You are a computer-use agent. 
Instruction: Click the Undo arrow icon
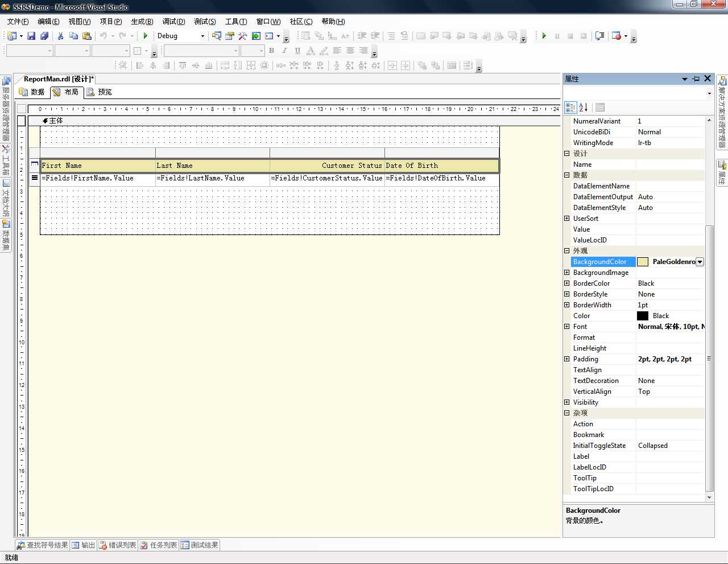point(104,36)
